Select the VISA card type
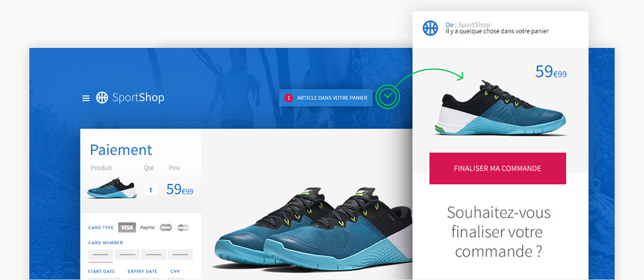This screenshot has height=280, width=644. point(127,227)
